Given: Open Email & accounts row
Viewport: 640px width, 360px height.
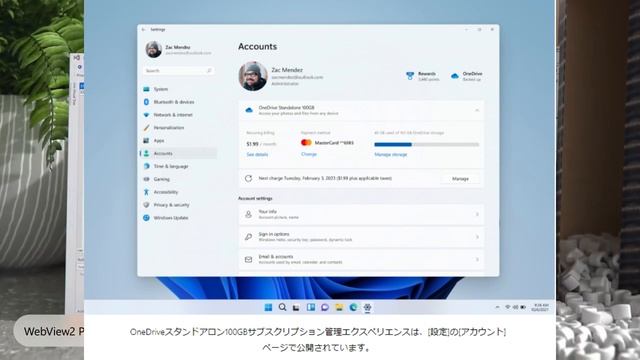Looking at the screenshot, I should tap(361, 259).
